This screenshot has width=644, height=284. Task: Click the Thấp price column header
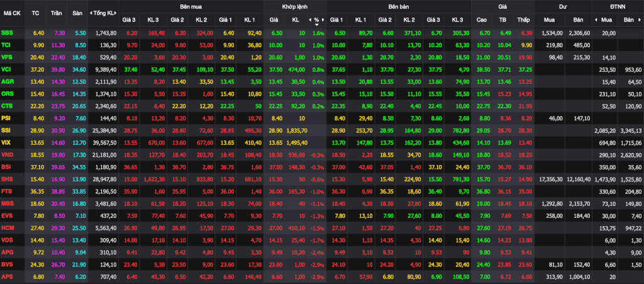coord(523,20)
